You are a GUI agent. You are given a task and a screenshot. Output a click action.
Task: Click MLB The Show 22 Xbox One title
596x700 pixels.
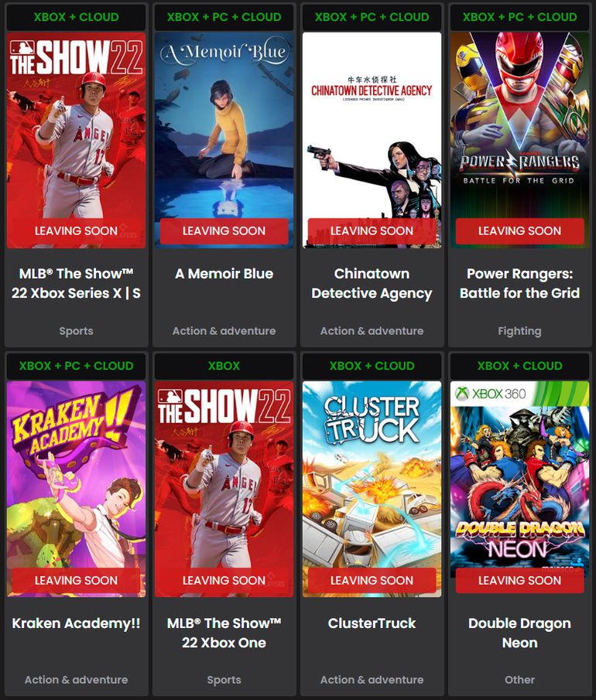[224, 633]
